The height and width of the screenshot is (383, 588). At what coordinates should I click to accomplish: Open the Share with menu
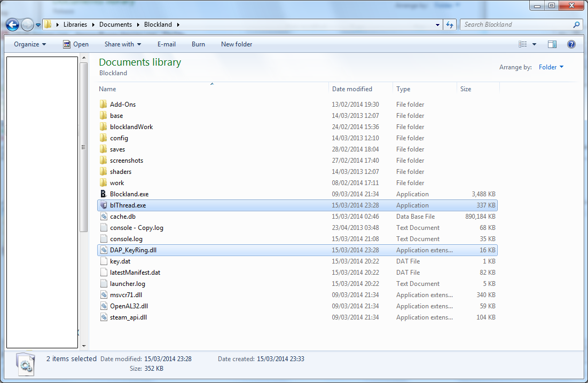(x=123, y=44)
